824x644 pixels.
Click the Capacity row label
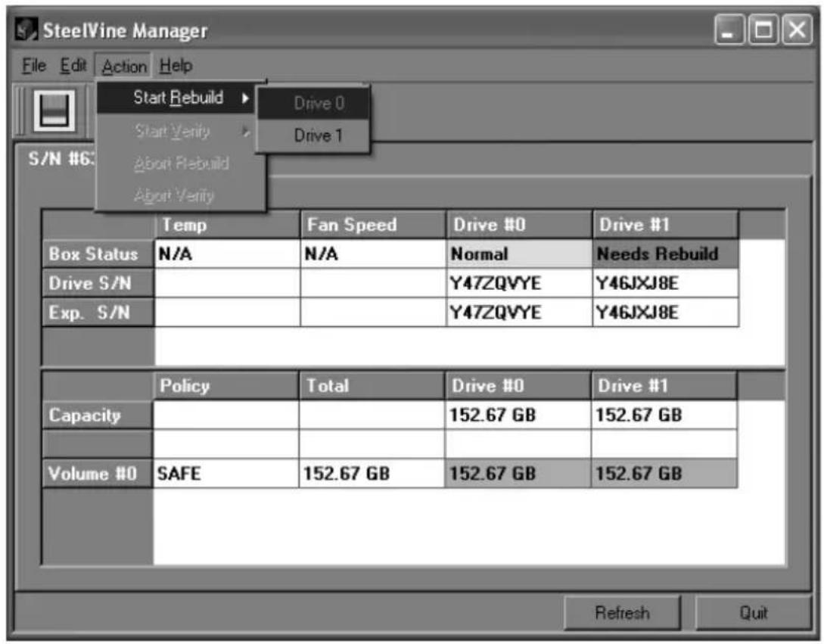[x=98, y=415]
